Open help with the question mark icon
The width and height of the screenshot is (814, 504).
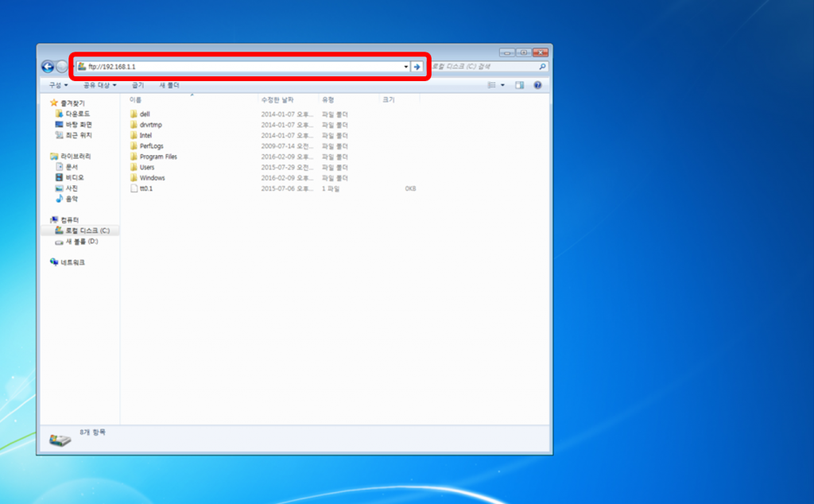(x=538, y=85)
